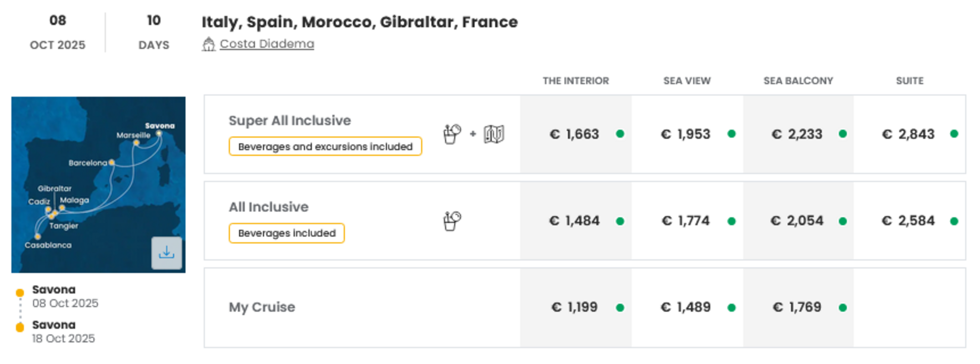Click the Beverages and excursions included badge
Screen dimensions: 980x364
click(x=325, y=147)
